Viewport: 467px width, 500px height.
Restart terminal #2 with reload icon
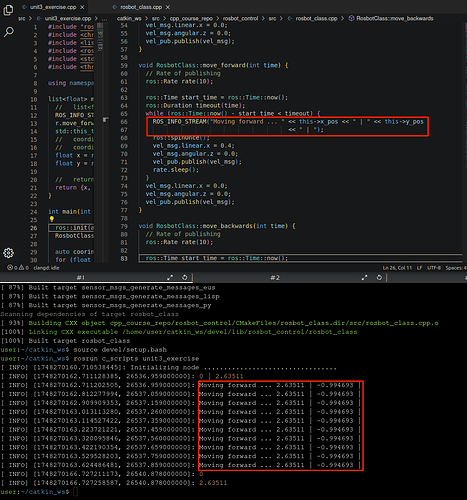point(379,277)
